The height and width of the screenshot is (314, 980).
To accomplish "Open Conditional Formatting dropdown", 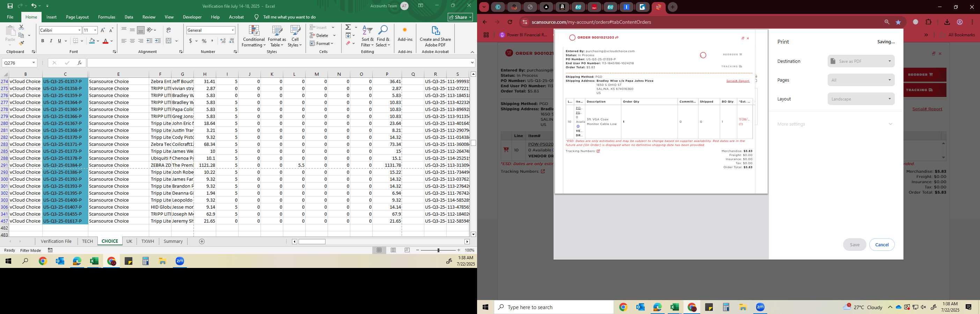I will (254, 37).
